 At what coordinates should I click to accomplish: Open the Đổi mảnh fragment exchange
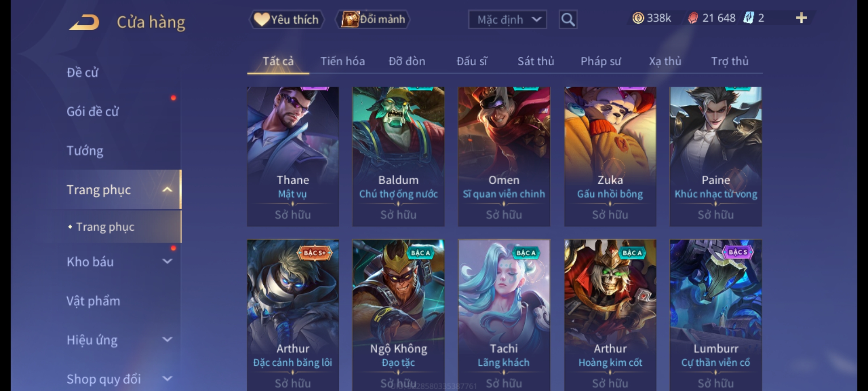pos(373,19)
